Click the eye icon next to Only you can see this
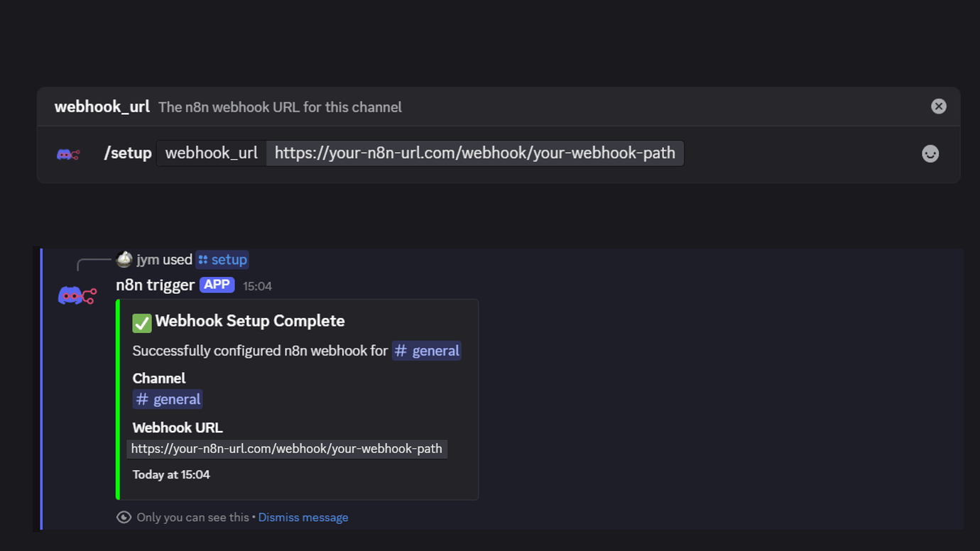The height and width of the screenshot is (551, 980). [x=124, y=517]
